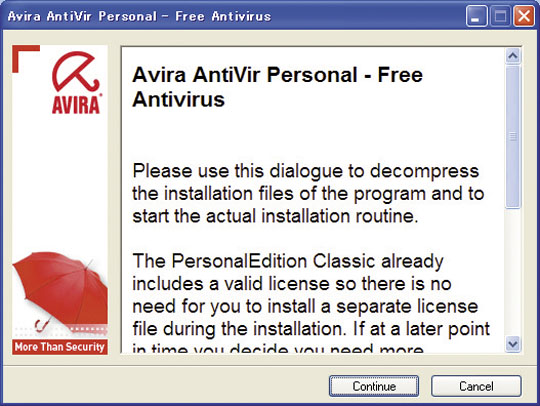Click the red AVIRA wordmark
Image resolution: width=540 pixels, height=406 pixels.
76,104
